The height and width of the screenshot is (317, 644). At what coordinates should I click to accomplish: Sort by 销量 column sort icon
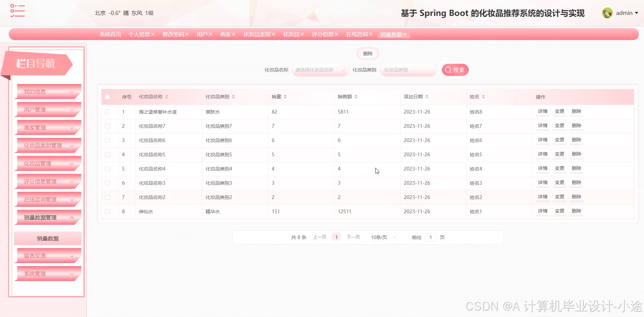click(285, 97)
